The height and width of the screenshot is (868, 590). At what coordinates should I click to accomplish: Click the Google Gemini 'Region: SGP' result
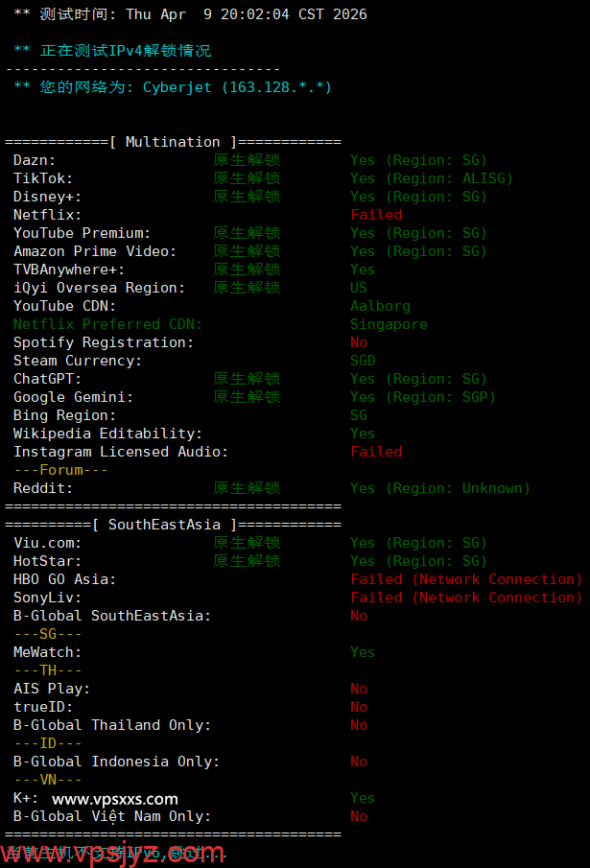(x=423, y=397)
